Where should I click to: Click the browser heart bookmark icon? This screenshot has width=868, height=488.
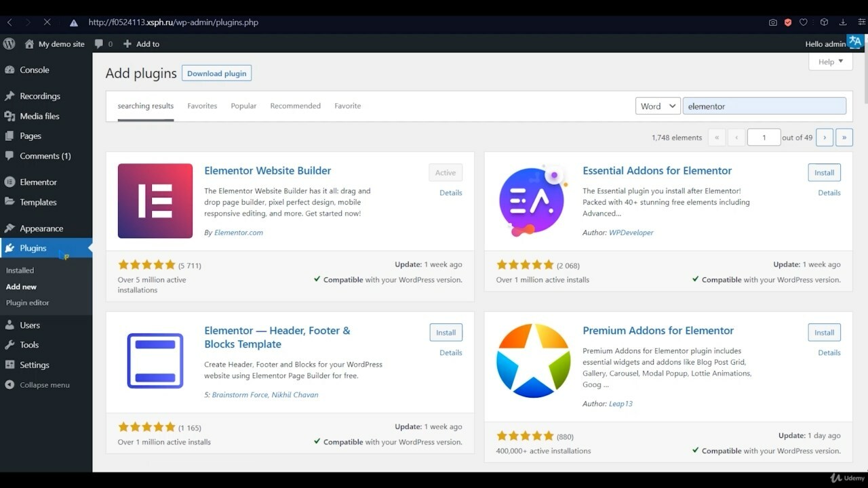pos(804,22)
